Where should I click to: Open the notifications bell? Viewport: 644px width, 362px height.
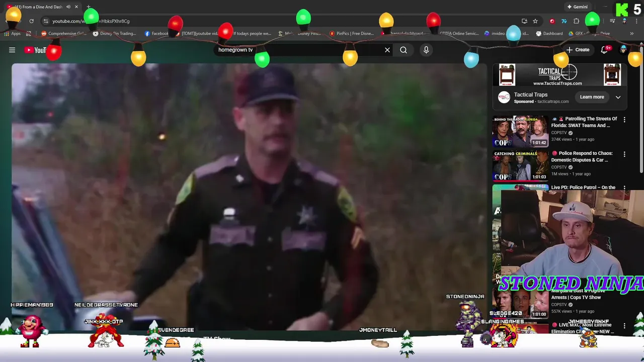coord(605,50)
